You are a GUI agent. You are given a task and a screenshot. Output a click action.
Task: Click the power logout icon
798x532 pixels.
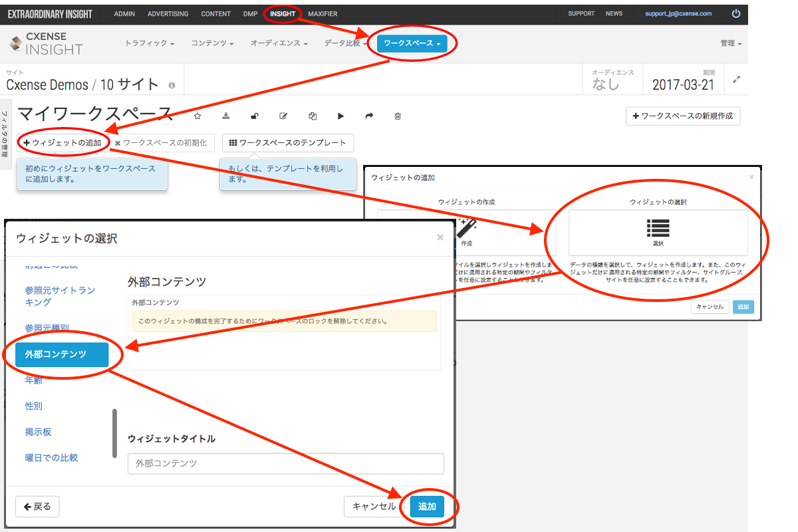[x=735, y=13]
